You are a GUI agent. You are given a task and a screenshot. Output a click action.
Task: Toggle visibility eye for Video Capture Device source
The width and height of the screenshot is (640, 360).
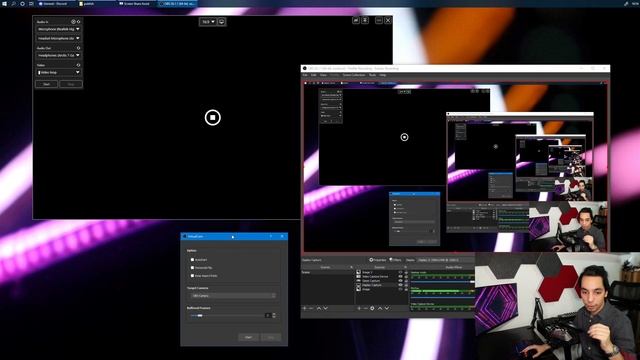tap(400, 276)
